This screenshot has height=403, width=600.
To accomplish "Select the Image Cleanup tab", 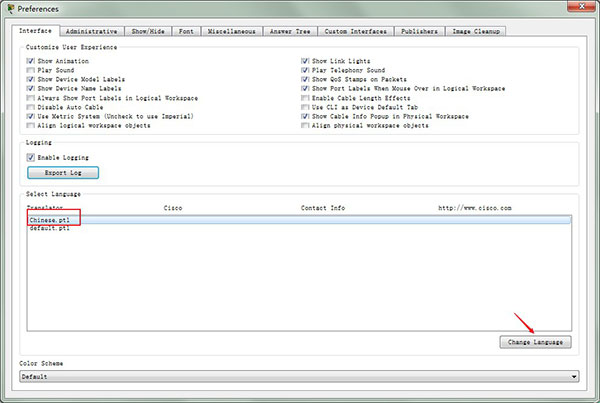I will pos(476,31).
